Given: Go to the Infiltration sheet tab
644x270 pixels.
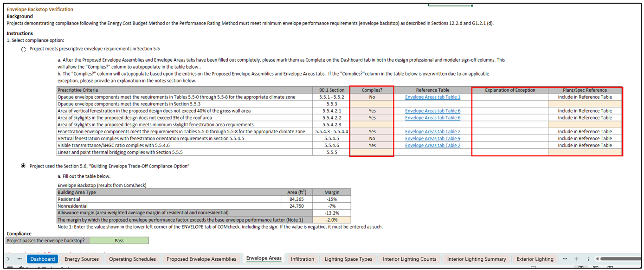Looking at the screenshot, I should pyautogui.click(x=302, y=259).
